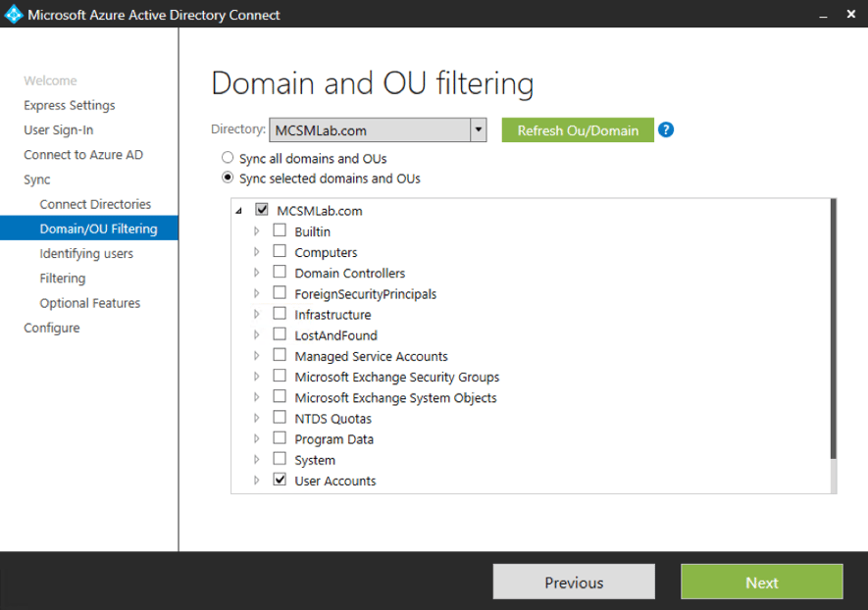Viewport: 868px width, 610px height.
Task: Expand the NTDS Quotas node
Action: [256, 418]
